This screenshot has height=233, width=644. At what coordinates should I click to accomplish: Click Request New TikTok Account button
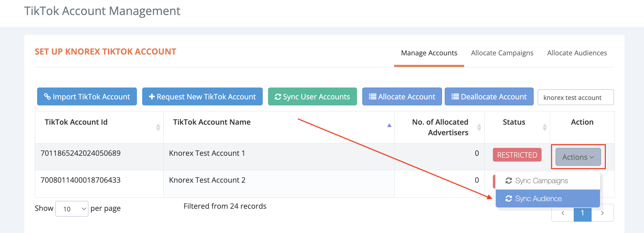202,96
